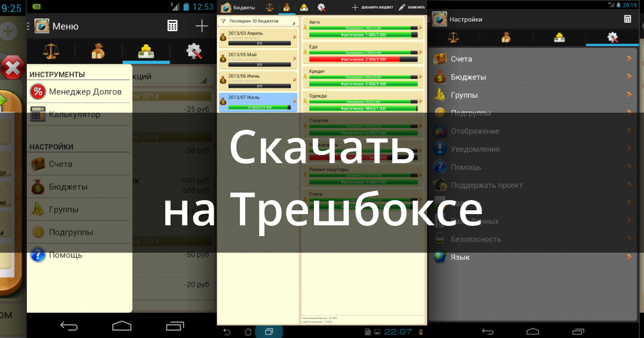The width and height of the screenshot is (644, 338).
Task: Click the chevron on Язык in Настройки
Action: 630,257
